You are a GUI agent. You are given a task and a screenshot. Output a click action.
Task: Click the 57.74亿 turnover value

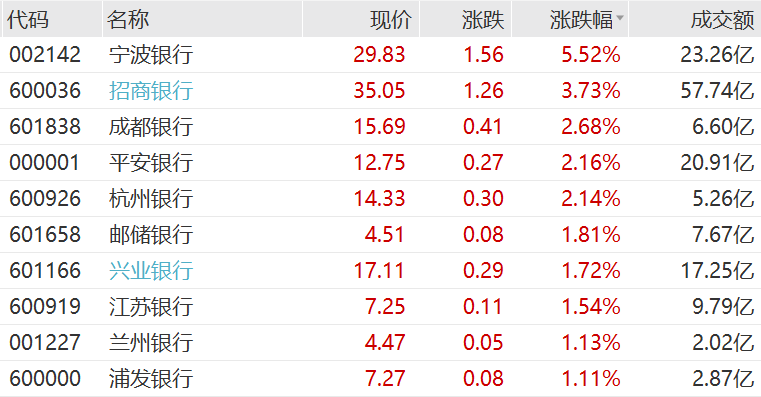click(x=717, y=91)
